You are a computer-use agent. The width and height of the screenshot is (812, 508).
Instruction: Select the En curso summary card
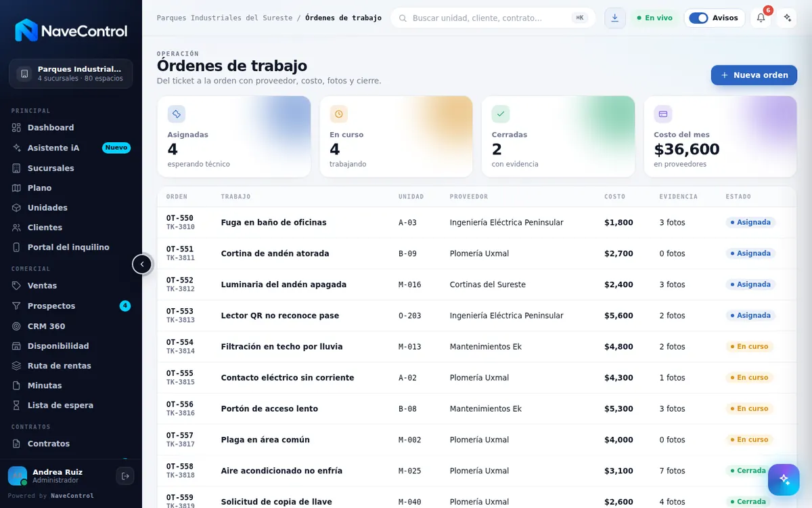point(396,137)
